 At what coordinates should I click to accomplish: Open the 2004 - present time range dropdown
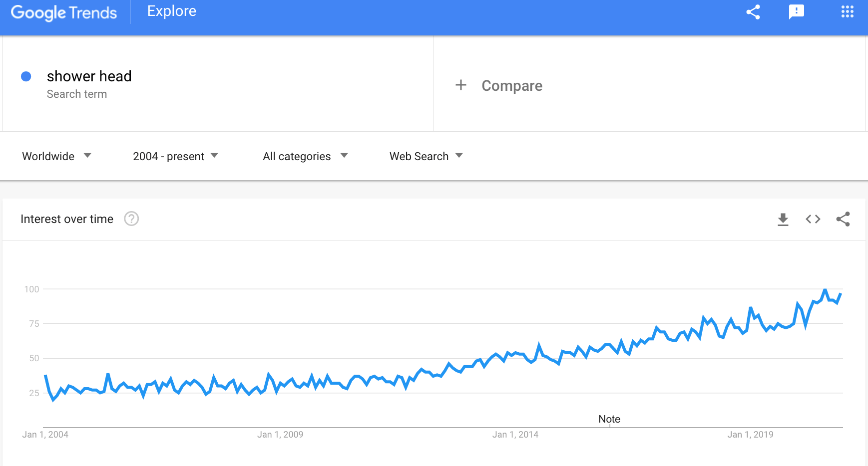[x=175, y=156]
